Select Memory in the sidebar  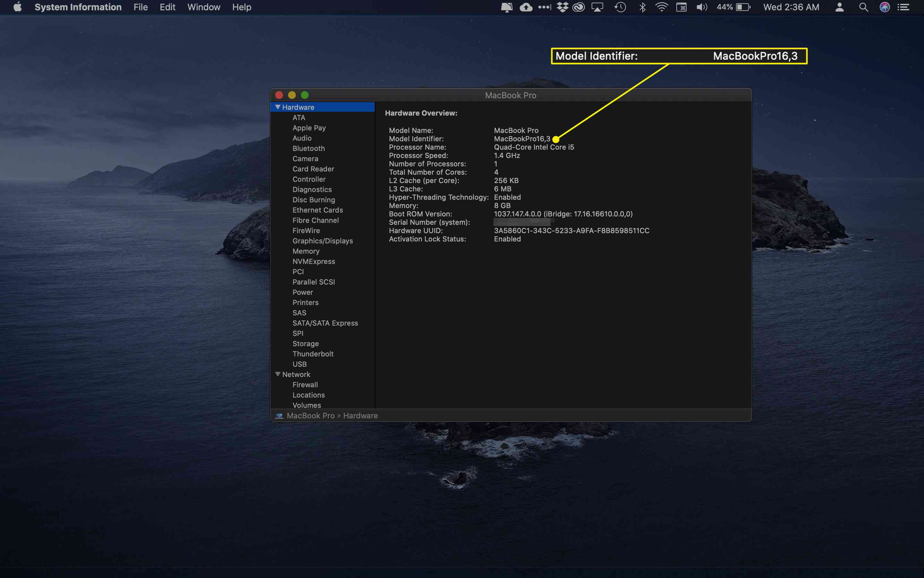click(306, 251)
